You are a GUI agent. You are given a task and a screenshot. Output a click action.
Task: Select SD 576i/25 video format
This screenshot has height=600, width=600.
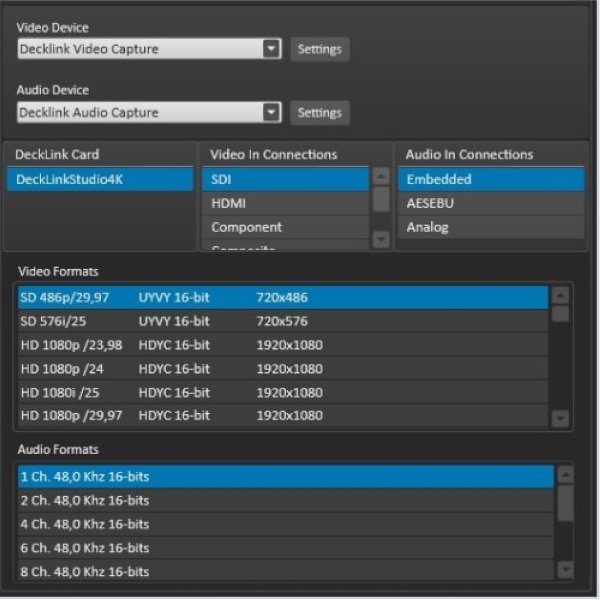point(283,321)
